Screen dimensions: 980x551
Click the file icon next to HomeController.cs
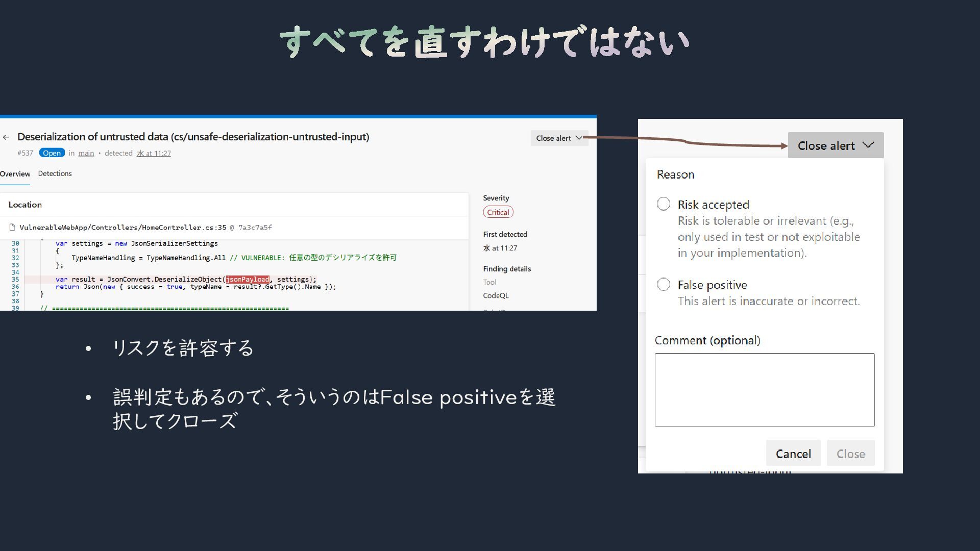tap(12, 228)
